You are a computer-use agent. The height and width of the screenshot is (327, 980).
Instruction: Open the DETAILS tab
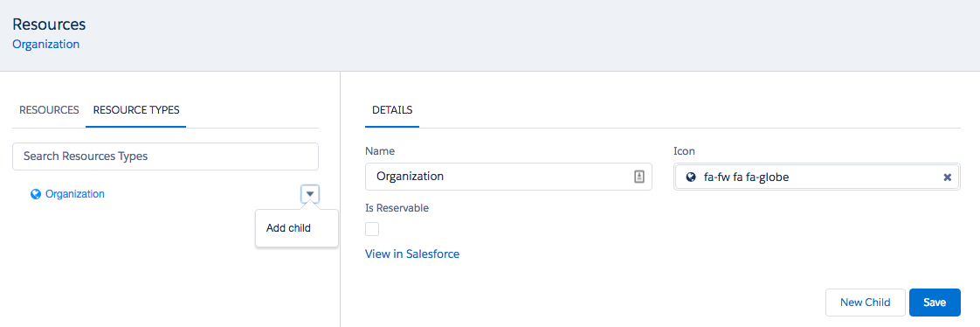point(392,110)
